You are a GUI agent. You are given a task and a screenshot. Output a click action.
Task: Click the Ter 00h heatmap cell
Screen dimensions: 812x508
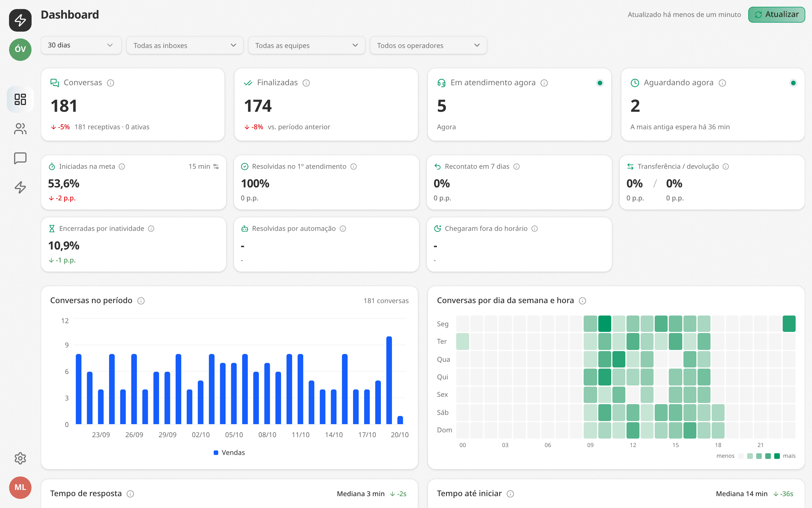coord(462,341)
